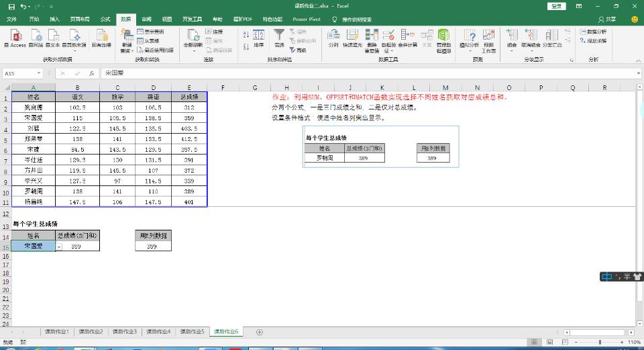Switch to Page Layout view
Viewport: 644px width, 350px height.
tap(549, 342)
